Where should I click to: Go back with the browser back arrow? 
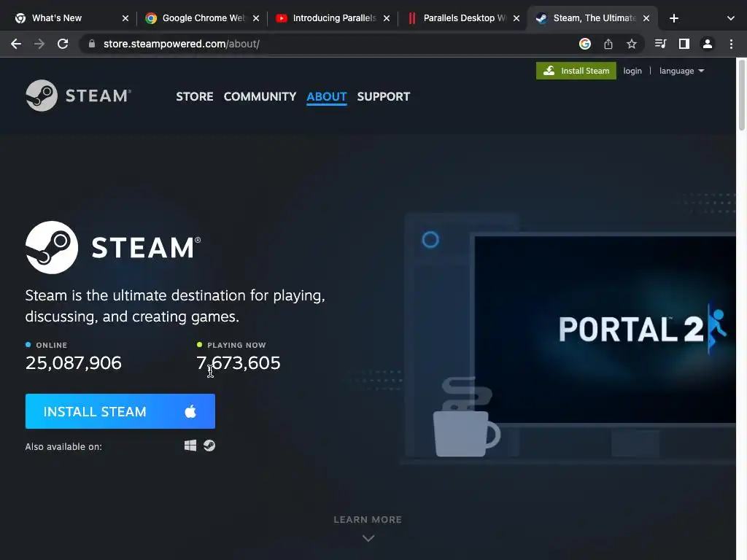16,44
